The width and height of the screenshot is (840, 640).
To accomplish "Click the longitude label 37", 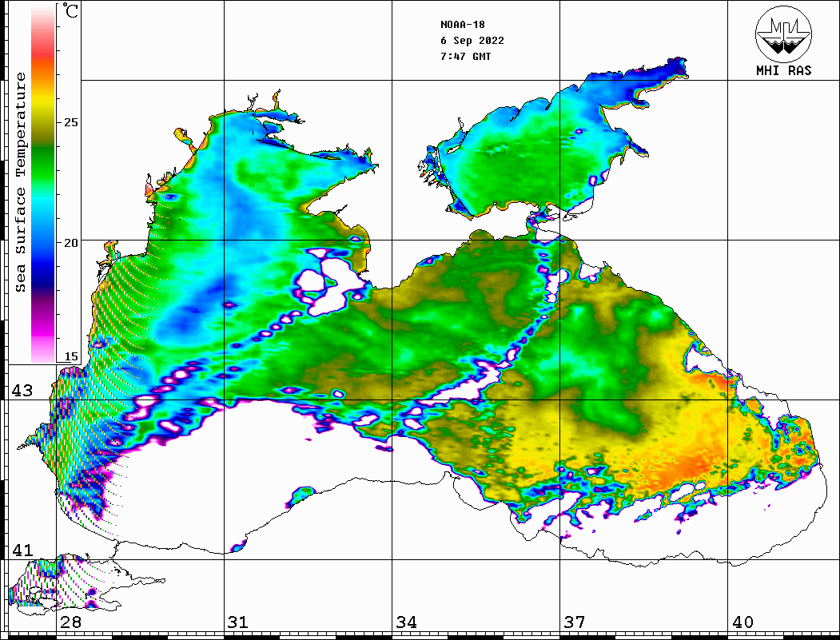I will (x=575, y=622).
